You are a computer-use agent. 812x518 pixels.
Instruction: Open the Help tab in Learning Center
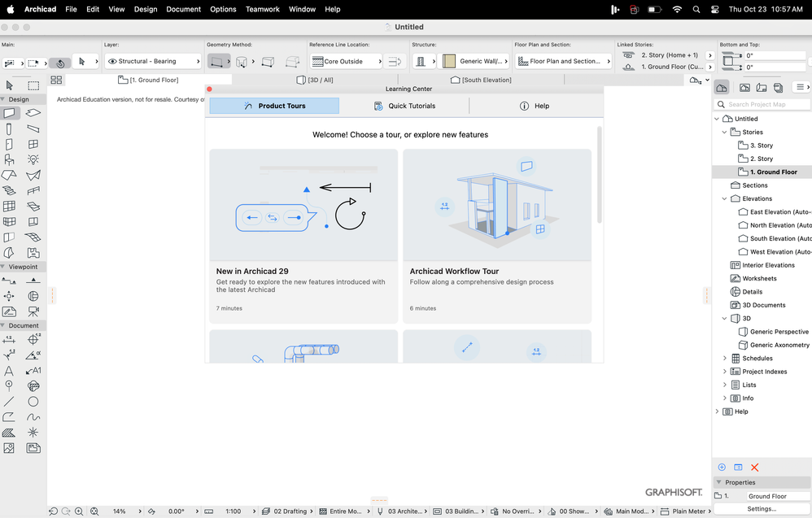[x=535, y=106]
